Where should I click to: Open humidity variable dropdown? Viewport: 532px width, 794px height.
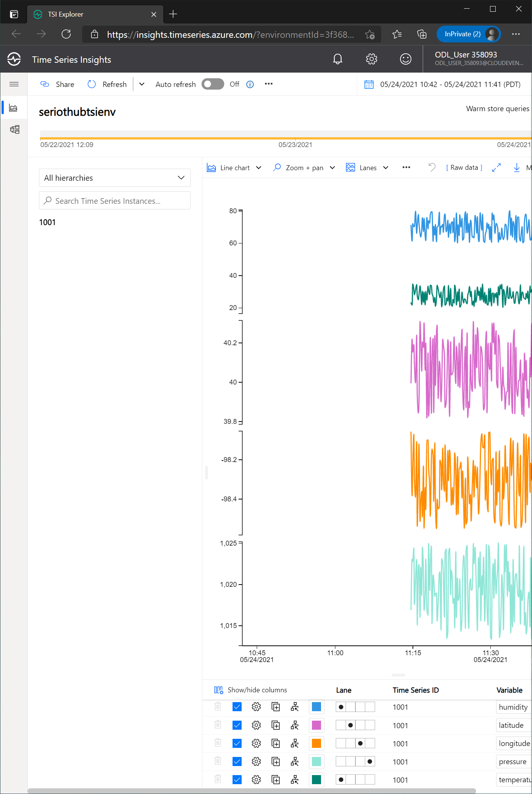[x=514, y=707]
